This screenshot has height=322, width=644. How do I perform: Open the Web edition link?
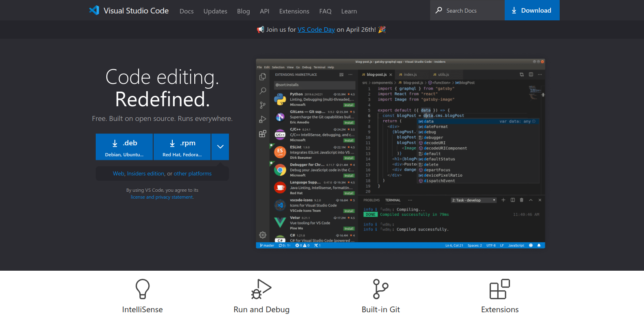pos(119,173)
